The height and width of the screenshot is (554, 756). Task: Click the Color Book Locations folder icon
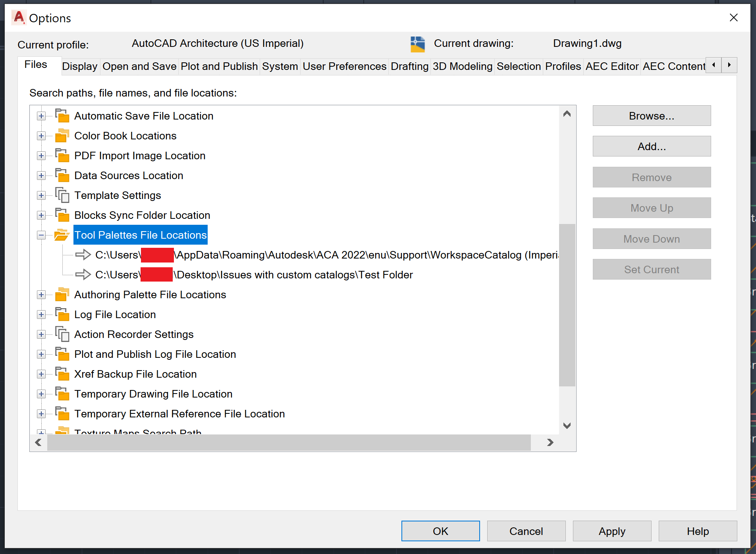[62, 135]
